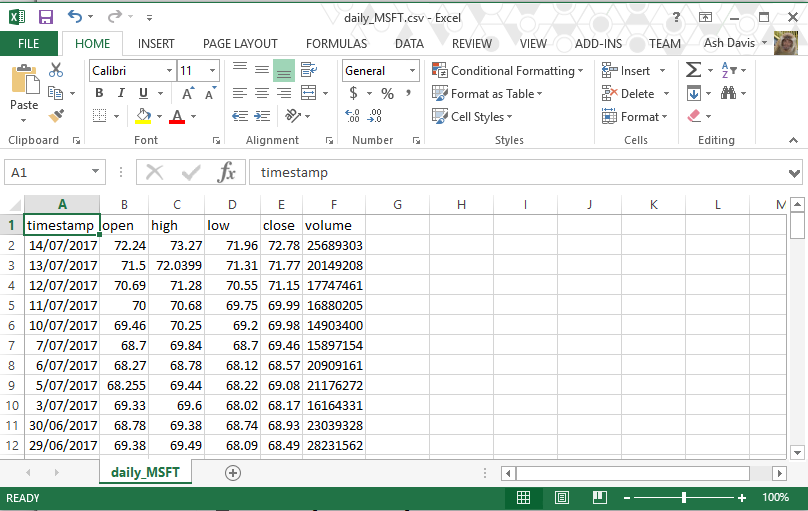
Task: Increase font size with large A icon
Action: point(188,93)
